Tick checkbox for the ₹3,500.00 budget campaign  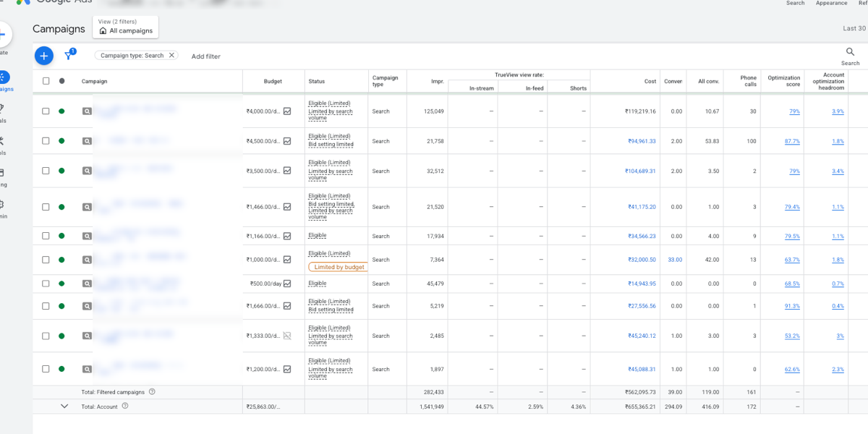click(x=46, y=171)
